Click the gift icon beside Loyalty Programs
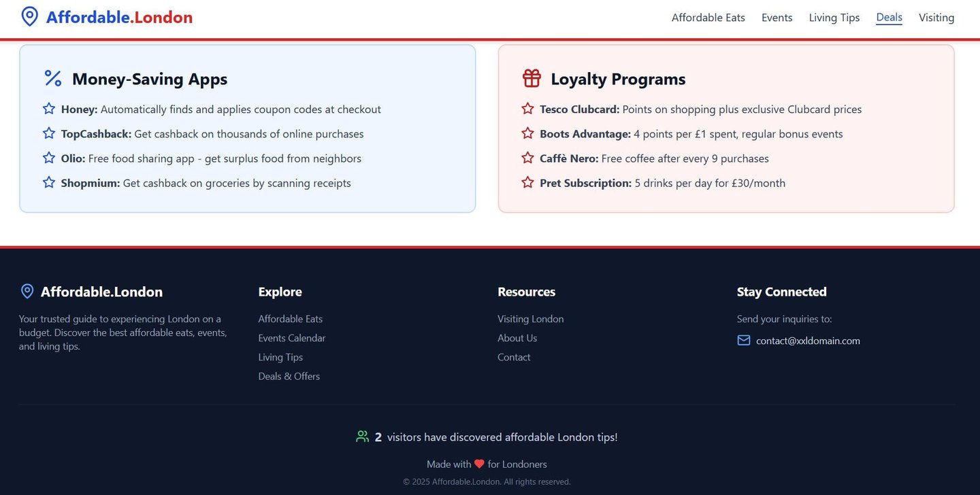 click(532, 78)
